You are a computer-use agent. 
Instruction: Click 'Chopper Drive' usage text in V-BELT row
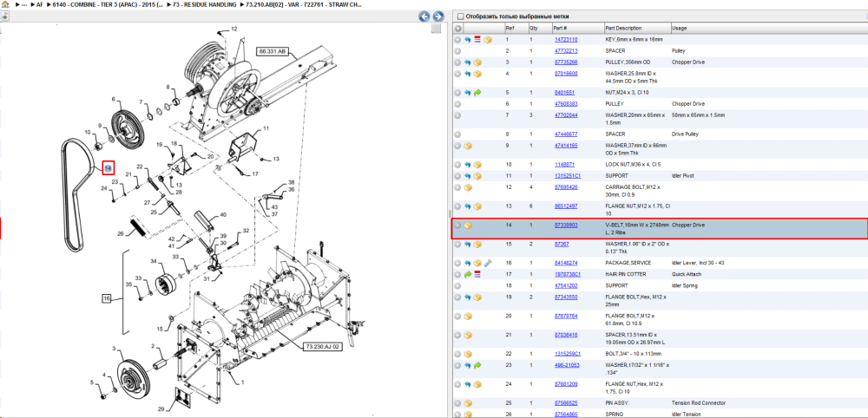[x=687, y=225]
